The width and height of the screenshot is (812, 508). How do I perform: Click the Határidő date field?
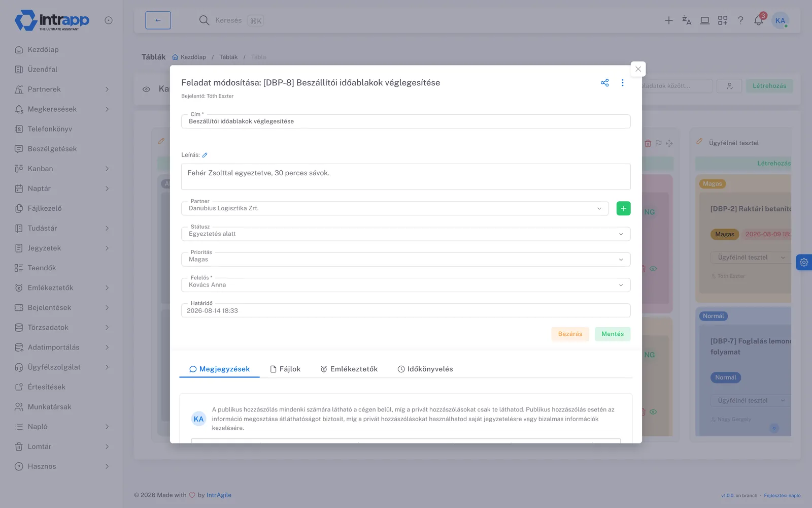(406, 310)
